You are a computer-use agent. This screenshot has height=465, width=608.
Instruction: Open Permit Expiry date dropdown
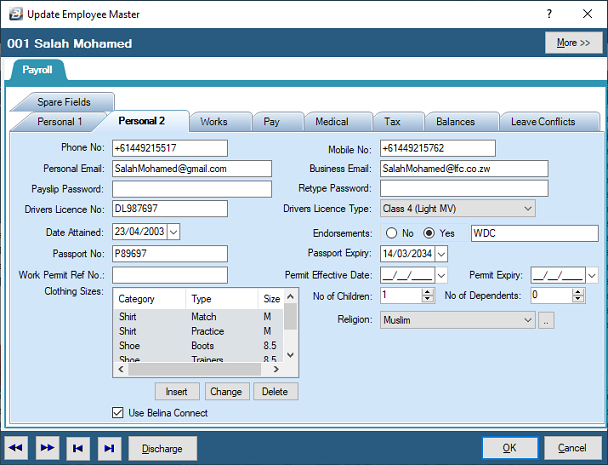[x=592, y=276]
